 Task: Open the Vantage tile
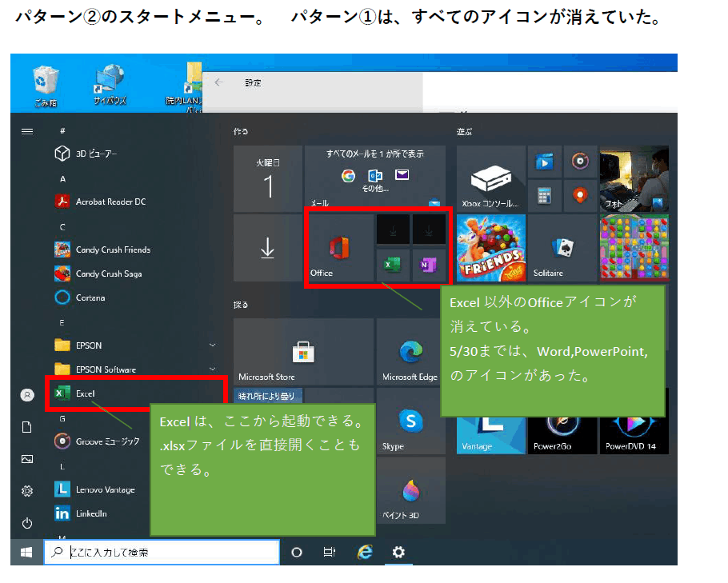[491, 435]
